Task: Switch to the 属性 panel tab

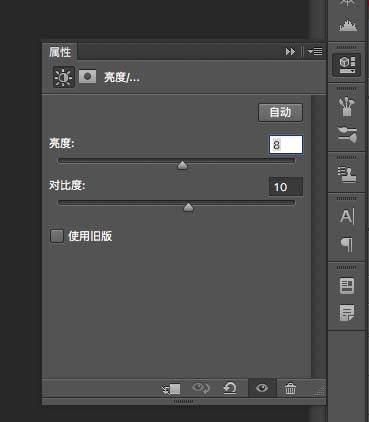Action: pyautogui.click(x=60, y=52)
